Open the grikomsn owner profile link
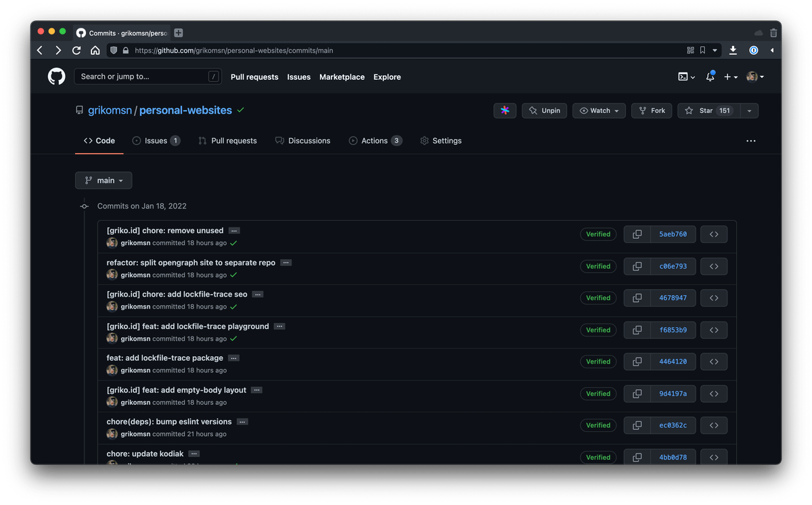The image size is (812, 505). pos(110,110)
